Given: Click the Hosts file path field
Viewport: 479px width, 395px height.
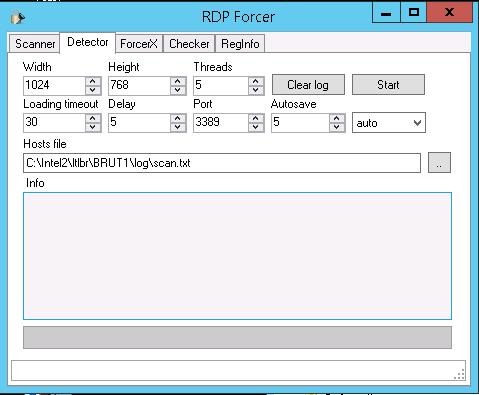Looking at the screenshot, I should (x=222, y=163).
